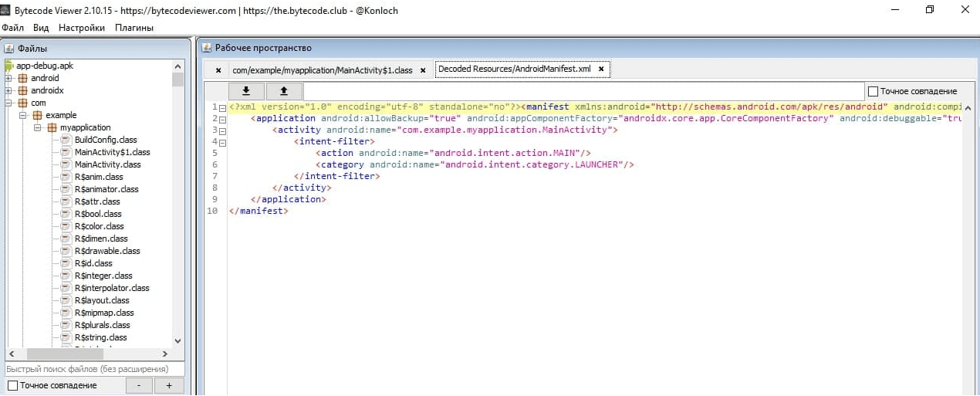Click the search next (down arrow) button
The width and height of the screenshot is (980, 396).
247,90
